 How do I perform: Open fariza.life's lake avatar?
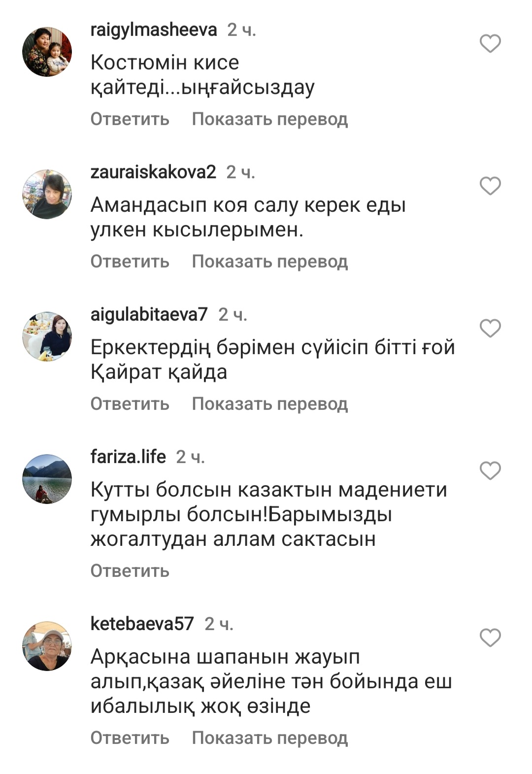pyautogui.click(x=47, y=479)
